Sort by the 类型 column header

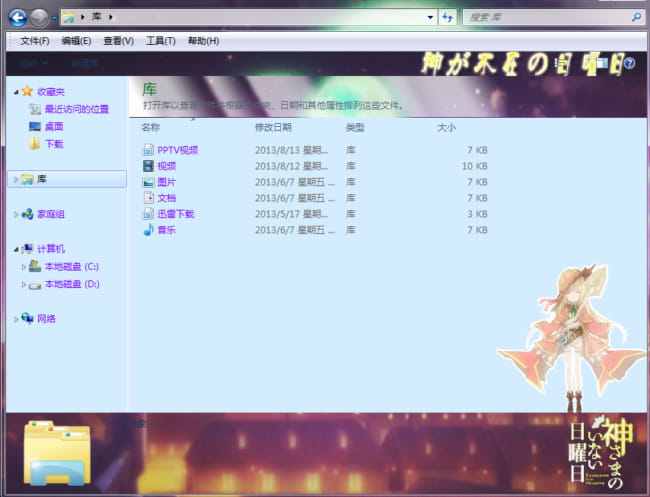(355, 127)
